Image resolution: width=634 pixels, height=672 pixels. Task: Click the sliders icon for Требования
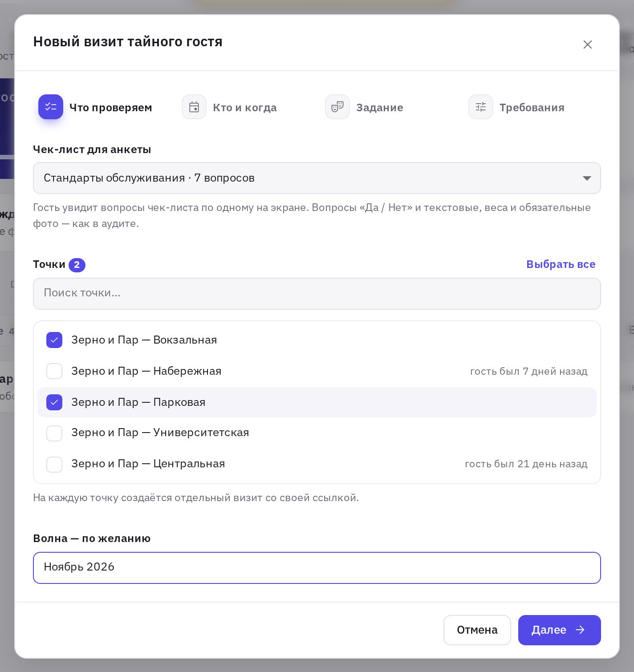click(481, 107)
